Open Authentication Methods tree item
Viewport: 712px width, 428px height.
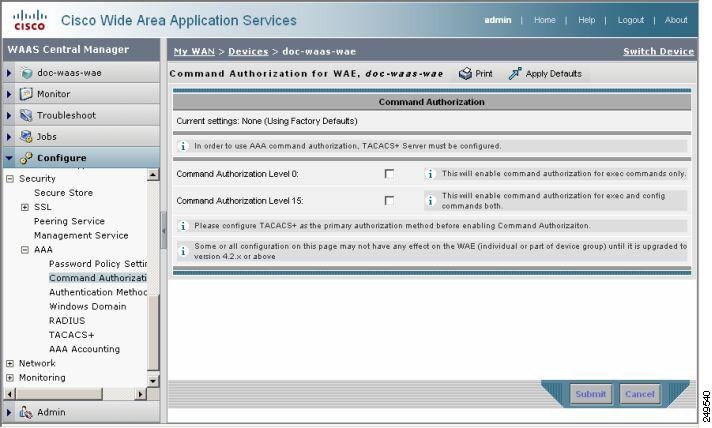tap(98, 292)
